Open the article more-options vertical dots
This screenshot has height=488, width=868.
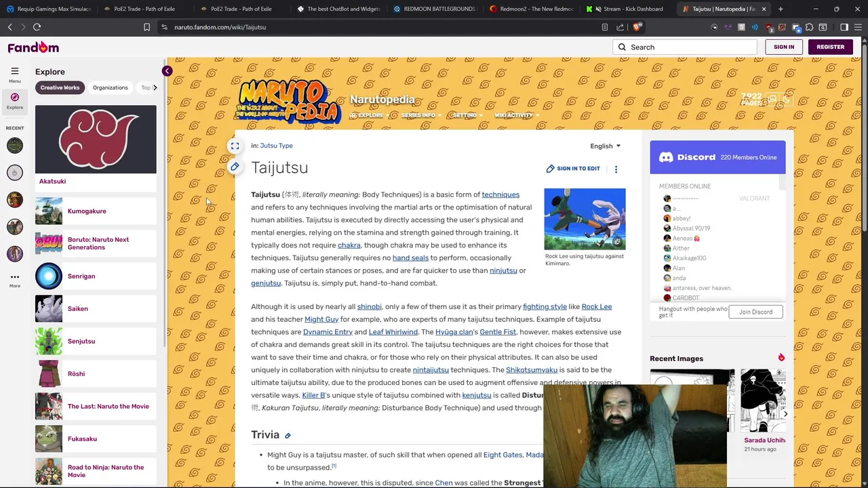click(x=616, y=169)
